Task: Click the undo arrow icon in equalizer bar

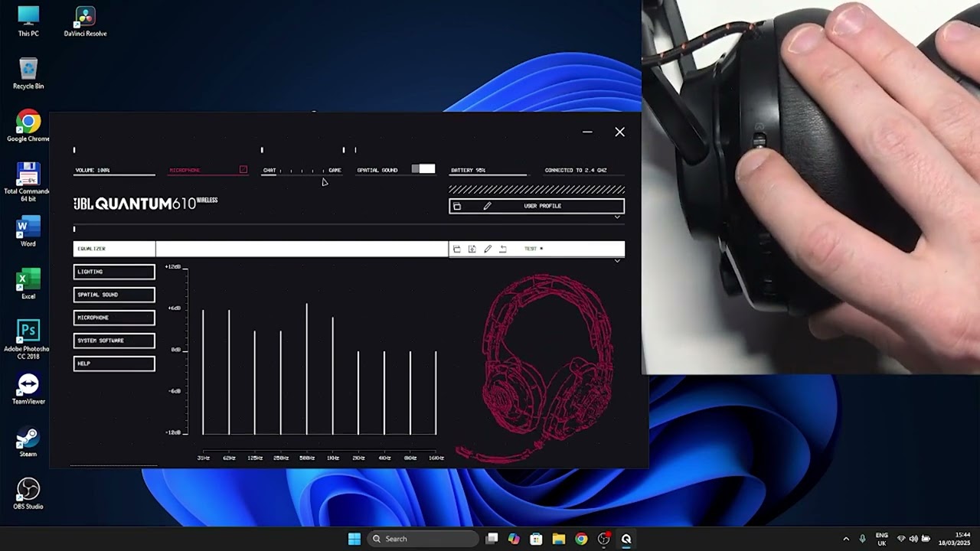Action: tap(503, 249)
